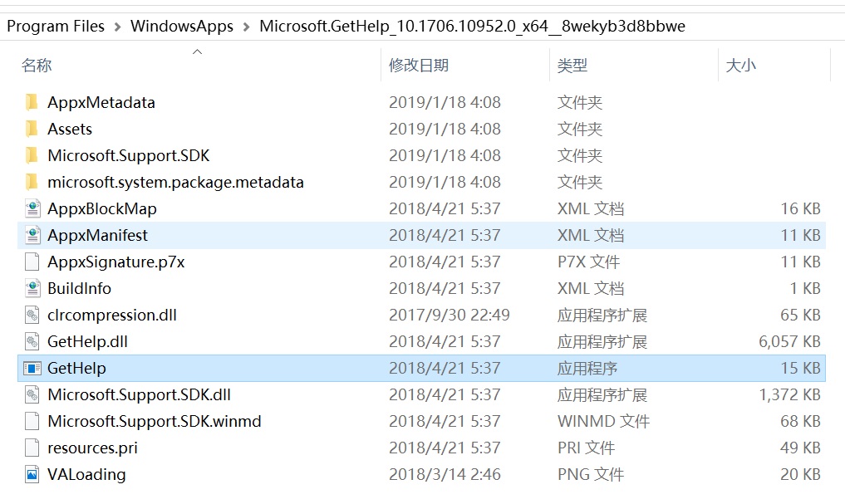Select the microsoft.system.package.metadata folder icon
845x504 pixels.
(32, 182)
